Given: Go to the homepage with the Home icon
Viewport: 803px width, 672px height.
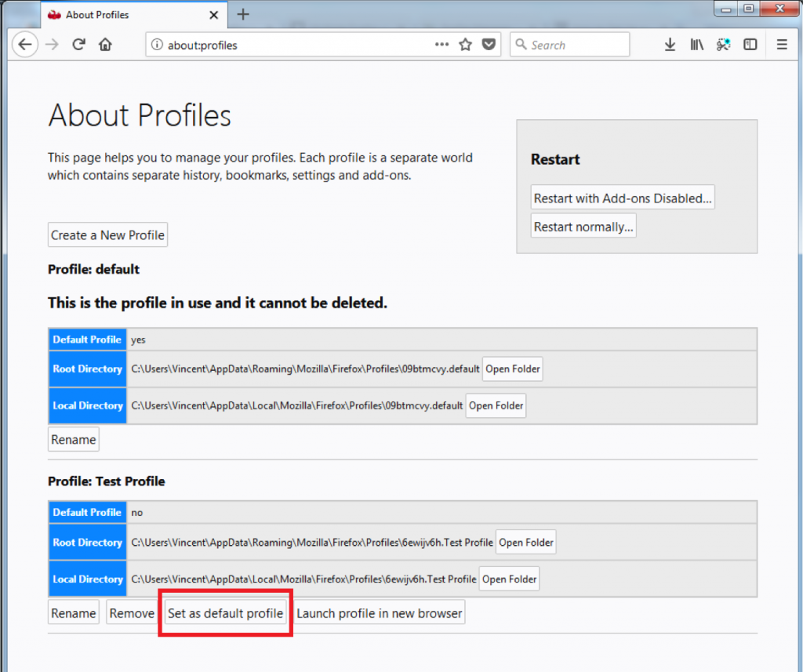Looking at the screenshot, I should point(106,45).
